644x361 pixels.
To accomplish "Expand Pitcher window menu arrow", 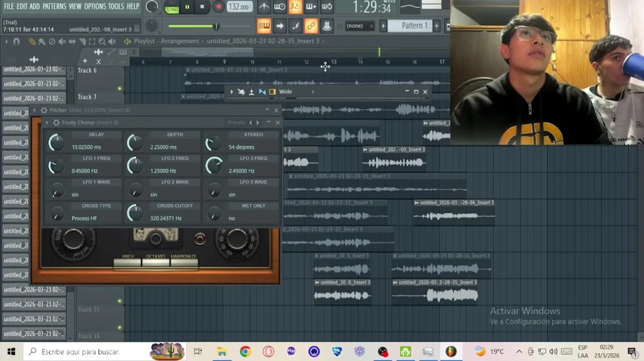I will click(35, 110).
